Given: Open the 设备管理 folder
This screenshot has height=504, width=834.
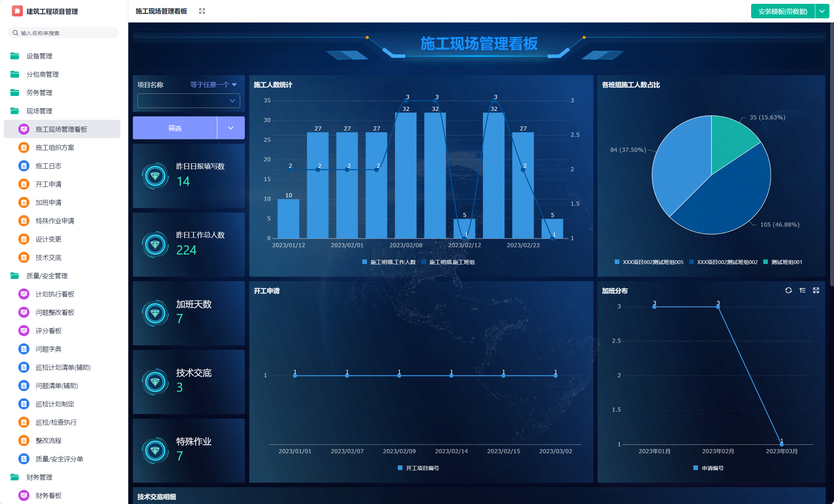Looking at the screenshot, I should click(39, 56).
